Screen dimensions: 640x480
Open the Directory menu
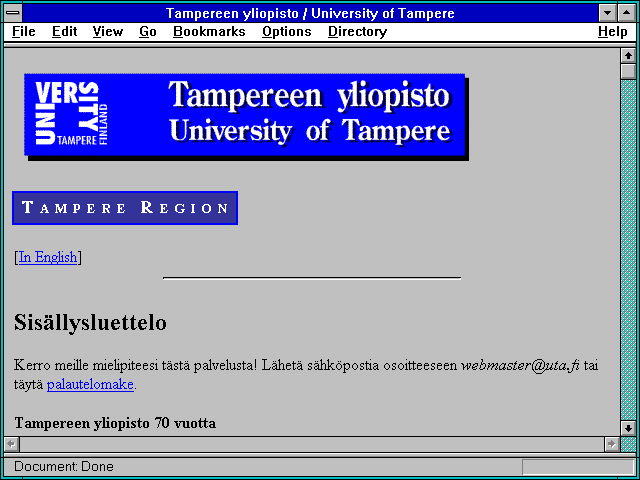point(358,32)
